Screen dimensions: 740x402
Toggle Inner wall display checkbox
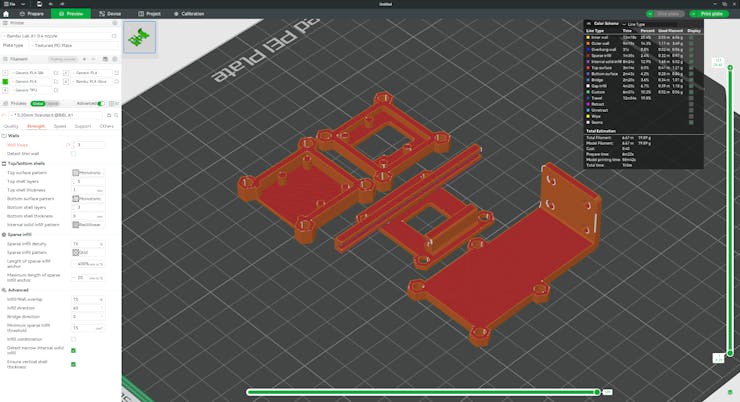691,37
